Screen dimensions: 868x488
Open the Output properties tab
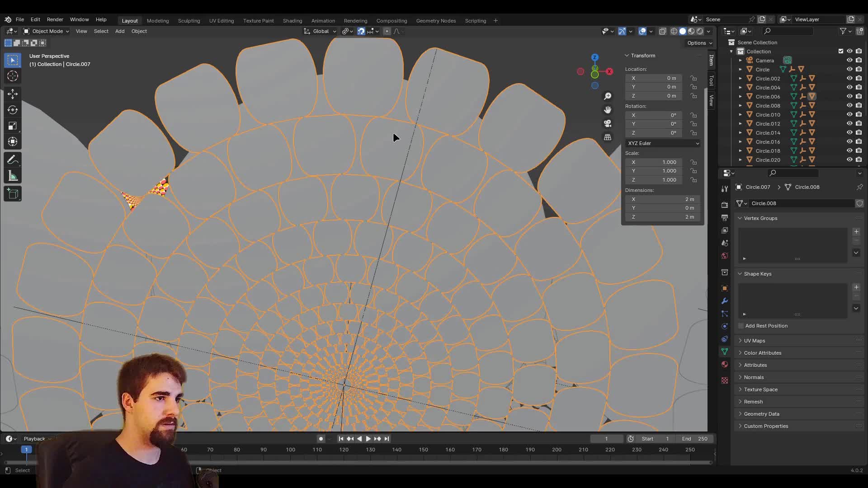click(725, 217)
